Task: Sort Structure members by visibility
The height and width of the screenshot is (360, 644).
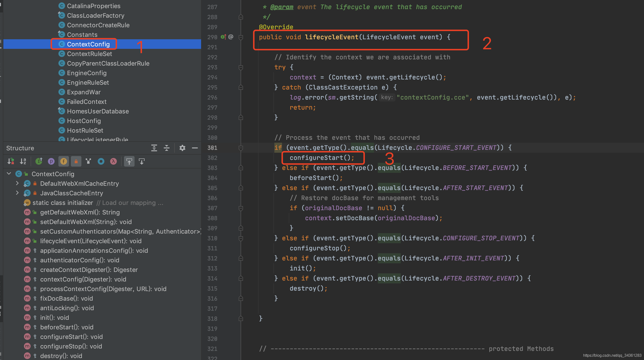Action: point(11,162)
